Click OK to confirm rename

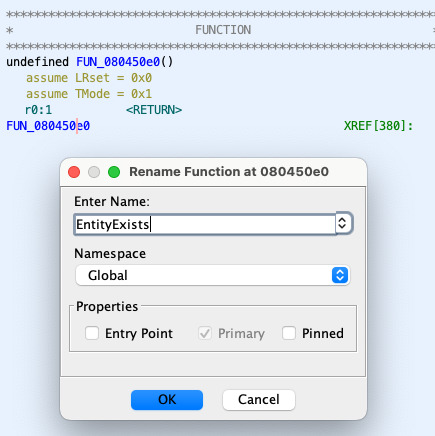point(167,399)
